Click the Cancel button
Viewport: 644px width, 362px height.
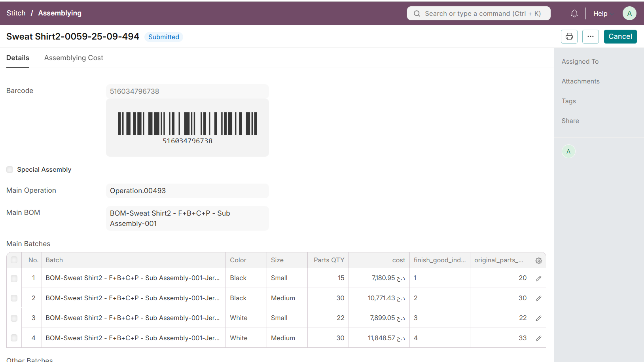620,36
